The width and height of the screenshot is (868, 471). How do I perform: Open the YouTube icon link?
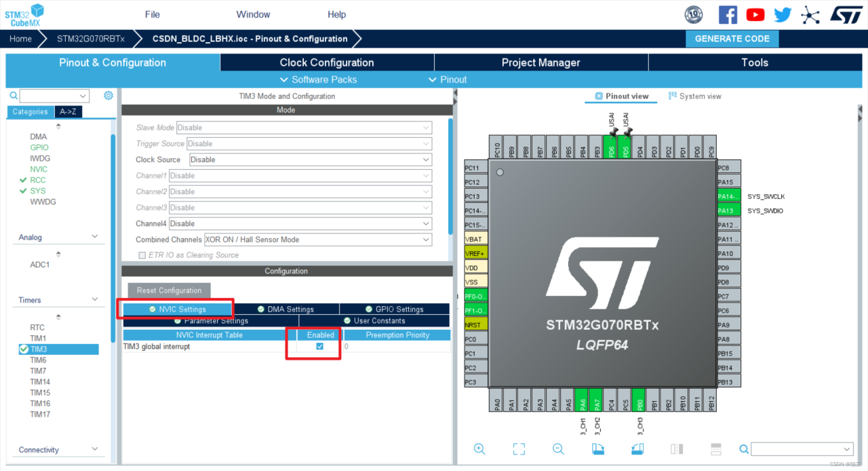pos(755,14)
